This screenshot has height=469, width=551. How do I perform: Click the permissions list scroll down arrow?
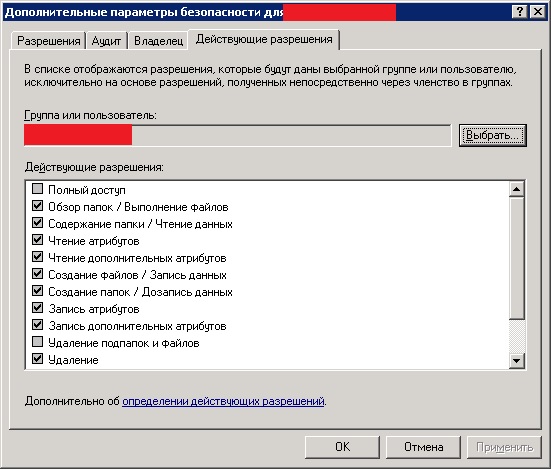(517, 361)
